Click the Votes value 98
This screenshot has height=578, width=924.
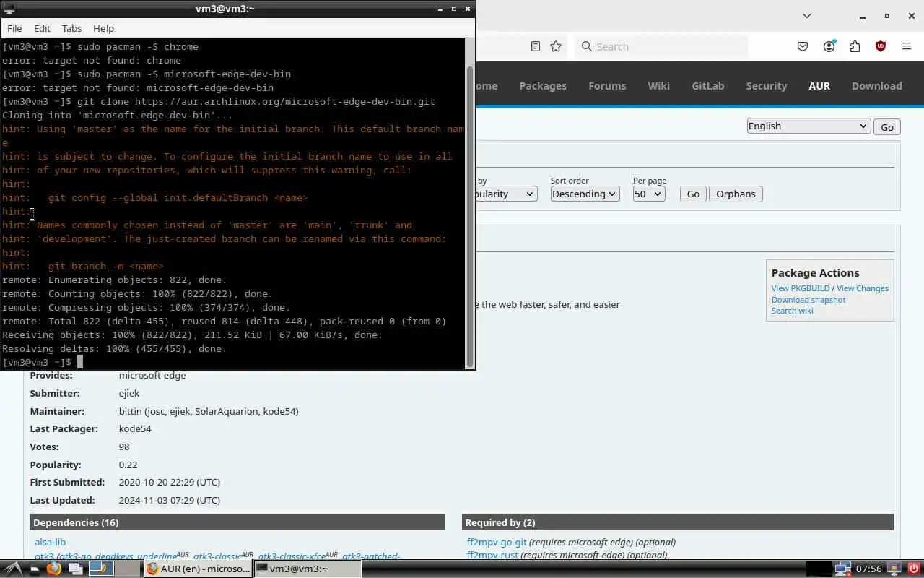(124, 447)
